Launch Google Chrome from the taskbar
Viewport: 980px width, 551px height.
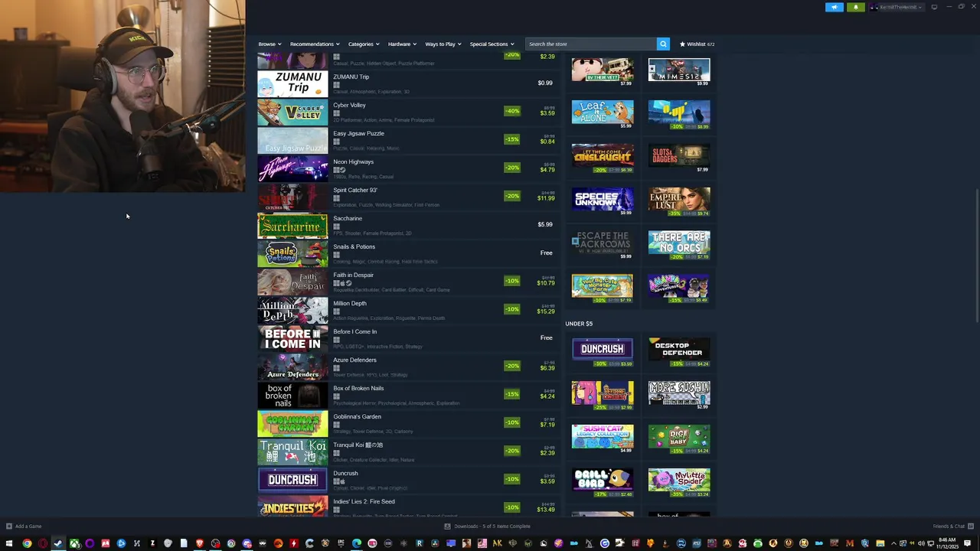[x=27, y=543]
